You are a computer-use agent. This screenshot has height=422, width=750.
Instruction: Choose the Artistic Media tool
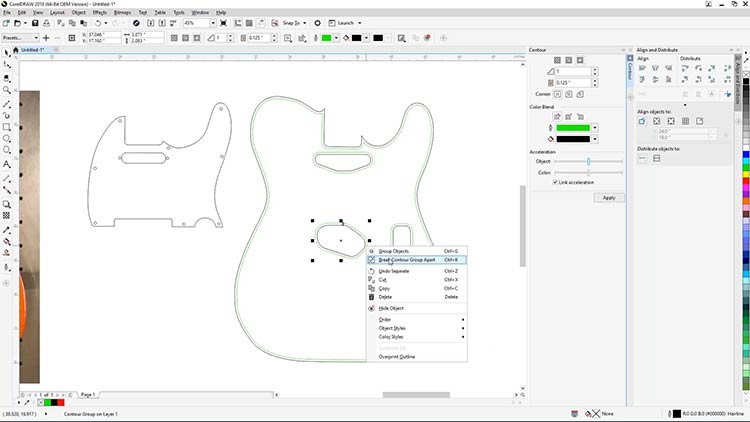(x=6, y=115)
